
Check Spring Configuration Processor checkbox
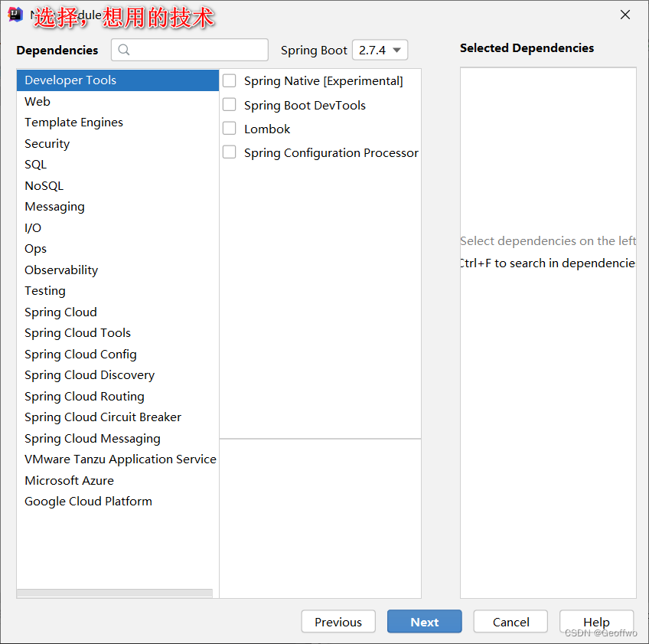(230, 152)
